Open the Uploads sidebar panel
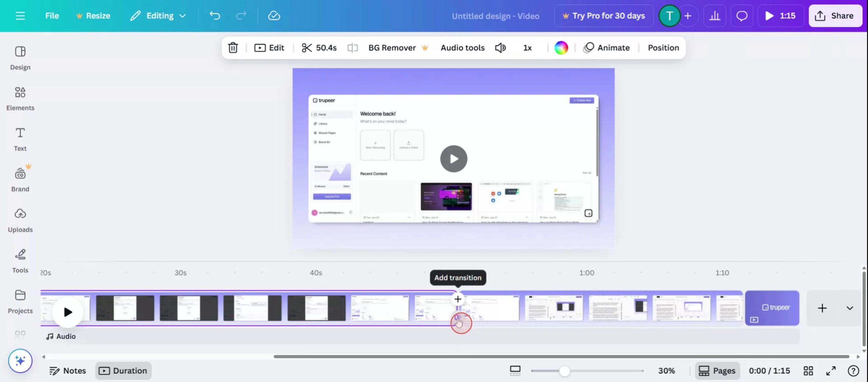The width and height of the screenshot is (868, 382). click(20, 220)
